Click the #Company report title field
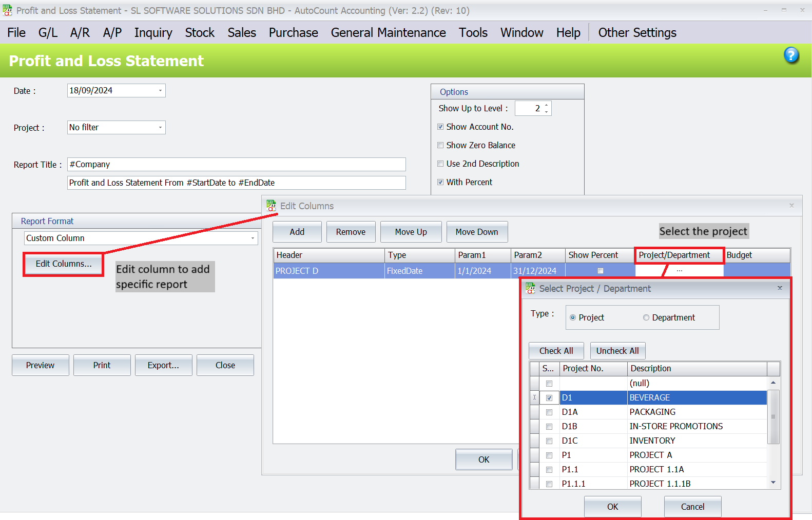Screen dimensions: 812x520 (x=236, y=165)
